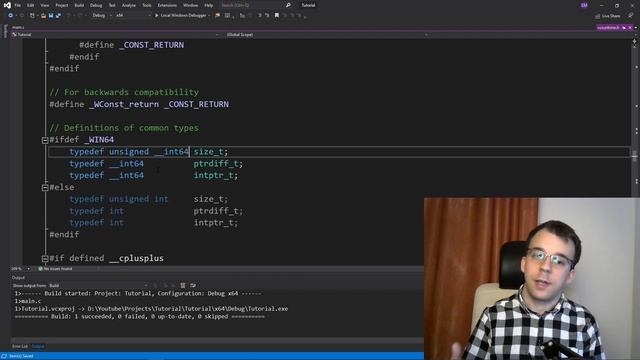The image size is (640, 360).
Task: Expand the debugger target dropdown arrow
Action: [x=209, y=16]
